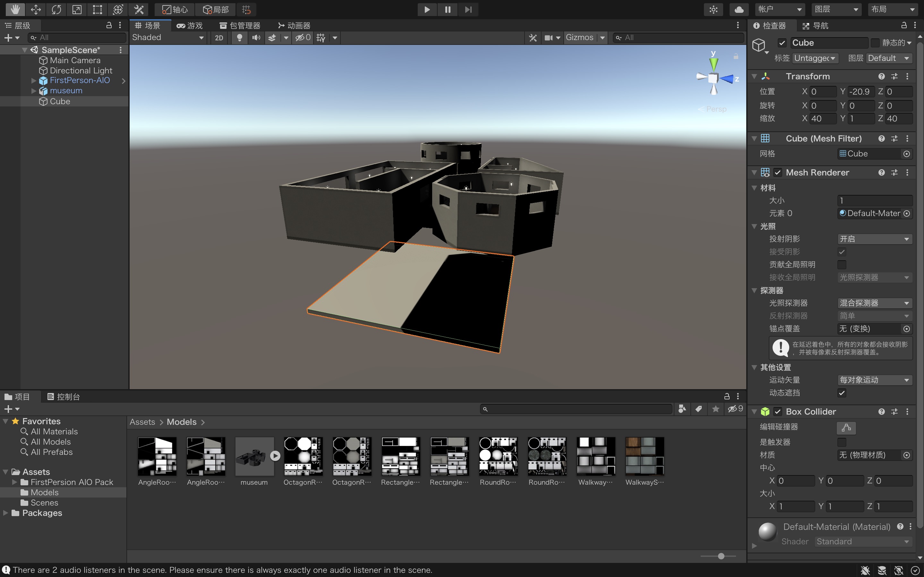This screenshot has width=924, height=577.
Task: Open cloud services icon
Action: point(739,9)
